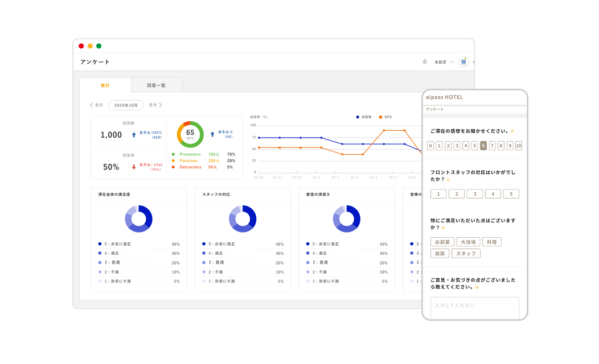Click the red macOS close dot
The image size is (599, 364).
coord(81,46)
